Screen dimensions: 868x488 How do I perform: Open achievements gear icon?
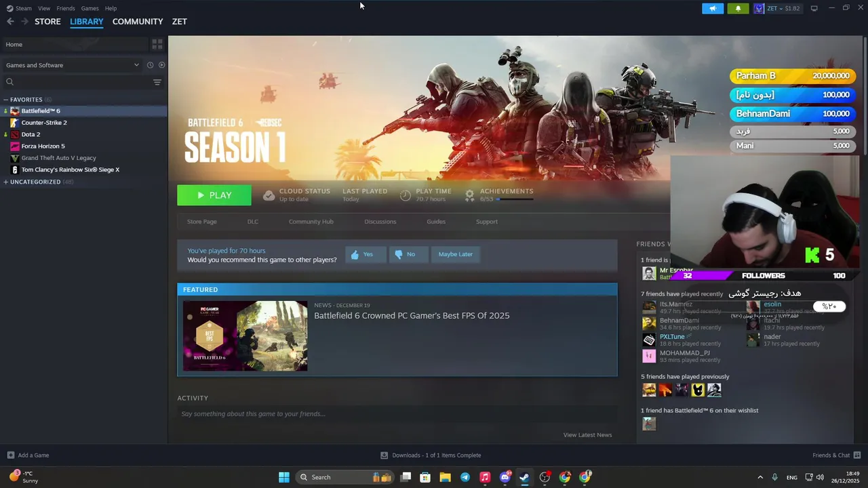pyautogui.click(x=469, y=195)
